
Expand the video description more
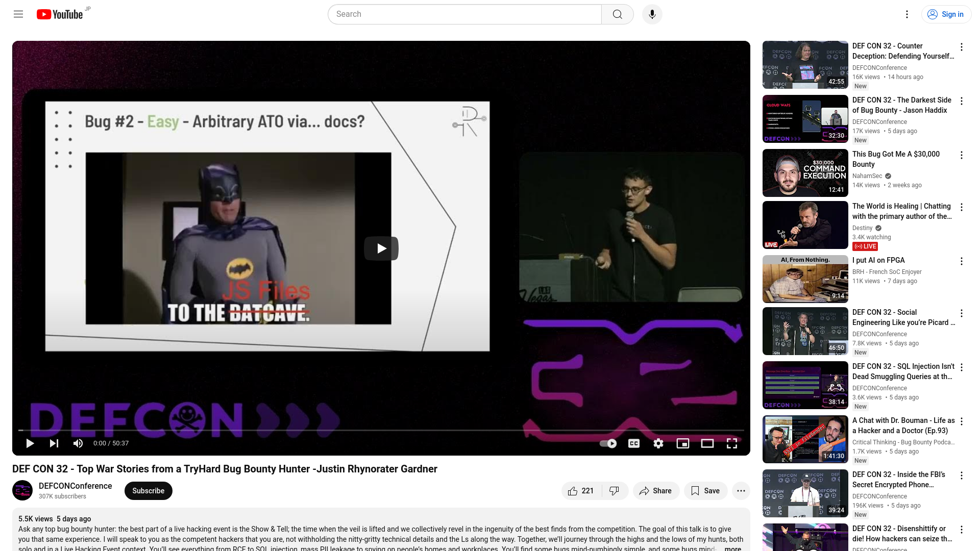click(x=733, y=547)
